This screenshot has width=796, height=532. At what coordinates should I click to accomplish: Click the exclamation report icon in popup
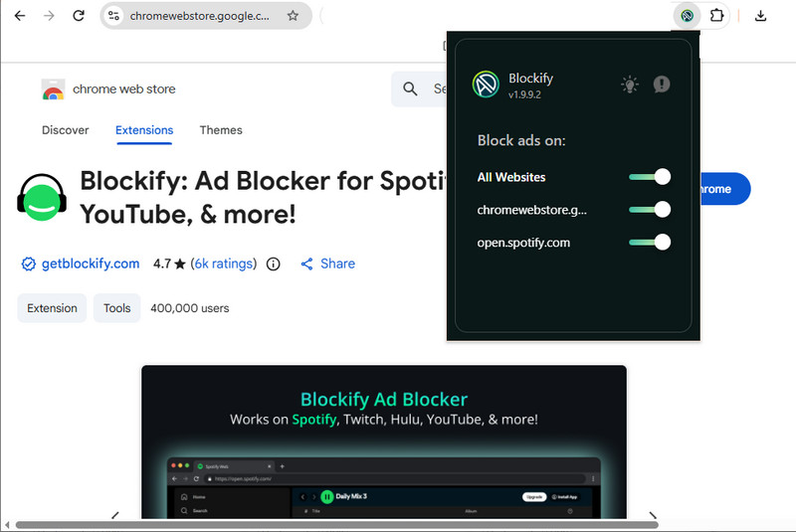[662, 85]
